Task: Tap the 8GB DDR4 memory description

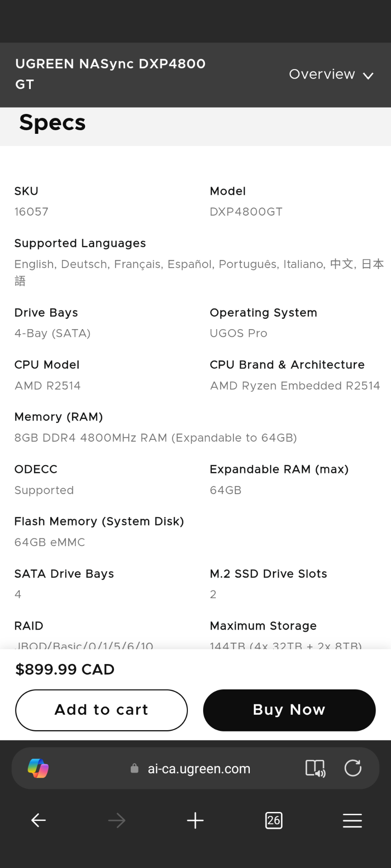Action: (x=156, y=438)
